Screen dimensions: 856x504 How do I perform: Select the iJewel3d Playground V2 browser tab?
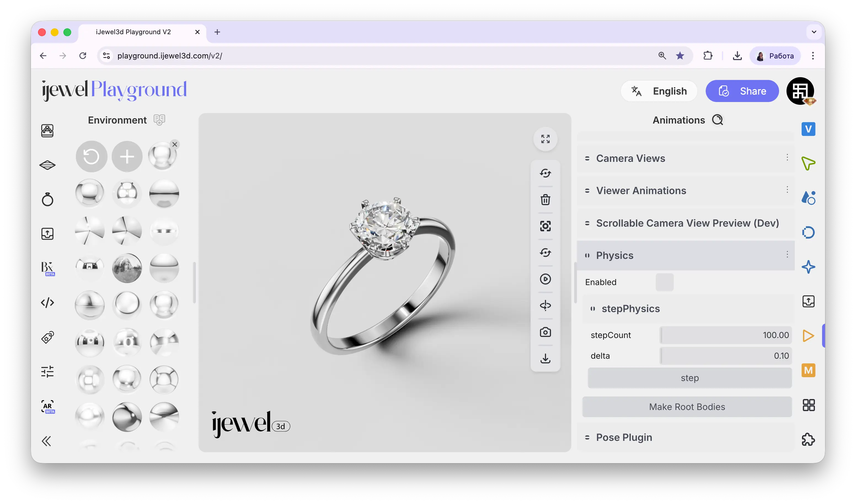pos(143,32)
